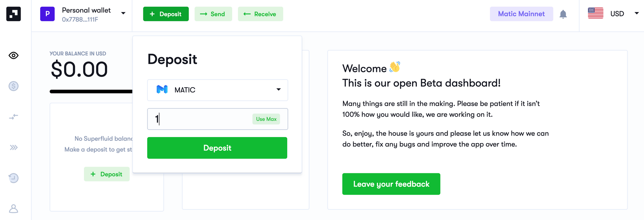Click the American flag icon
Screen dimensions: 644x220
595,14
